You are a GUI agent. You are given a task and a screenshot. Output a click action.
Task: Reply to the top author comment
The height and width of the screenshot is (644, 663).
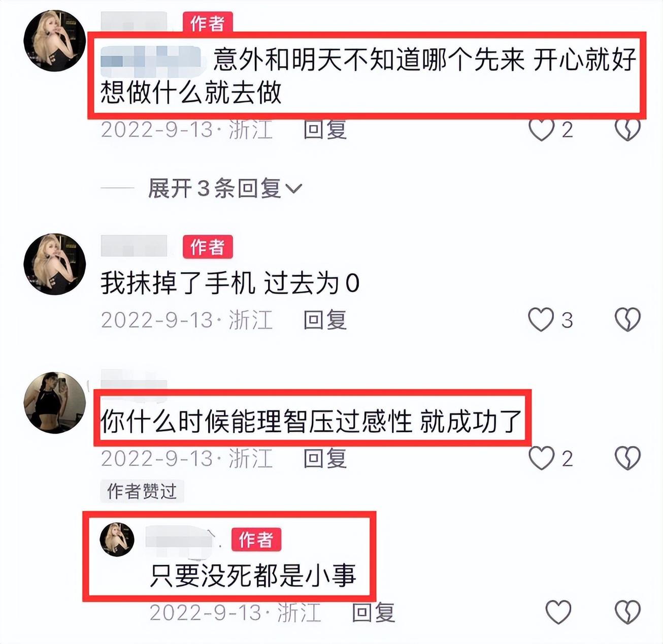click(x=325, y=130)
